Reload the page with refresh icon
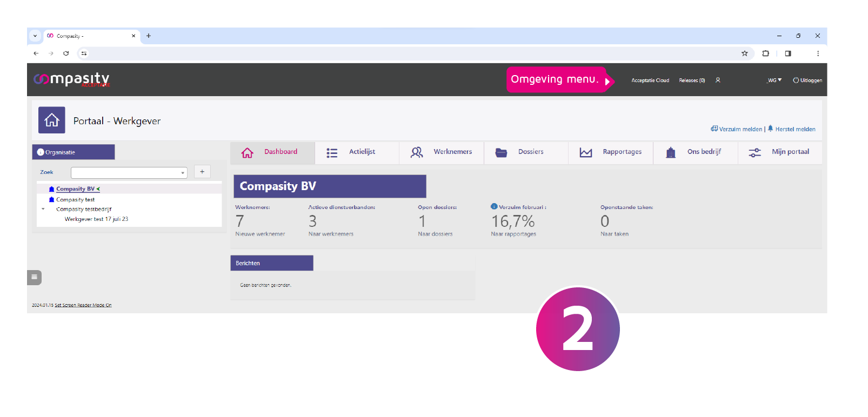Screen dimensions: 868x417 tap(66, 53)
